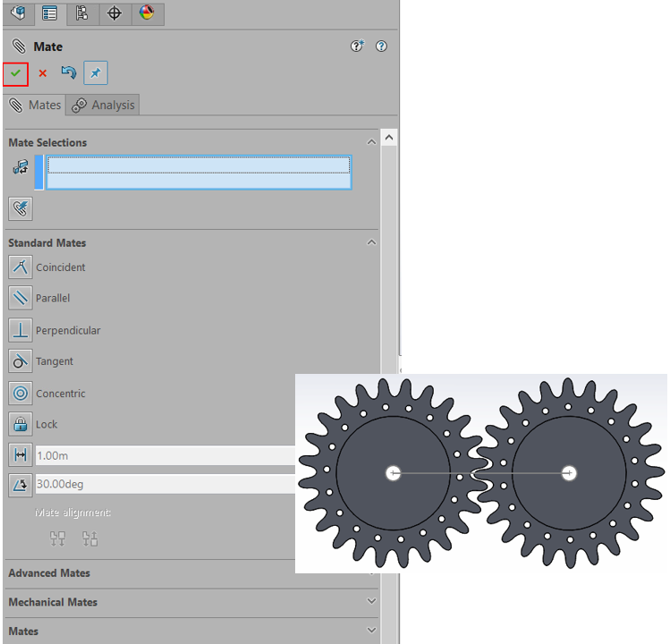Open the FeatureManager design tree tab
The width and height of the screenshot is (670, 644).
[x=19, y=13]
